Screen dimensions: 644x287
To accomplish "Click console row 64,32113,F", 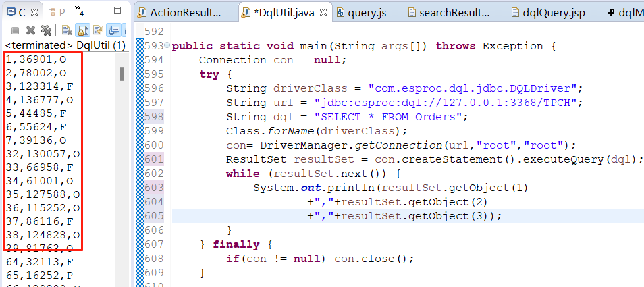I will tap(39, 261).
